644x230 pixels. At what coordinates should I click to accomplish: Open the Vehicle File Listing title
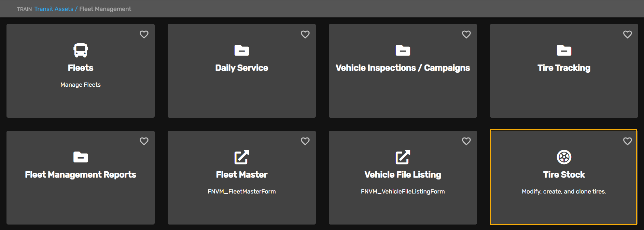click(403, 175)
